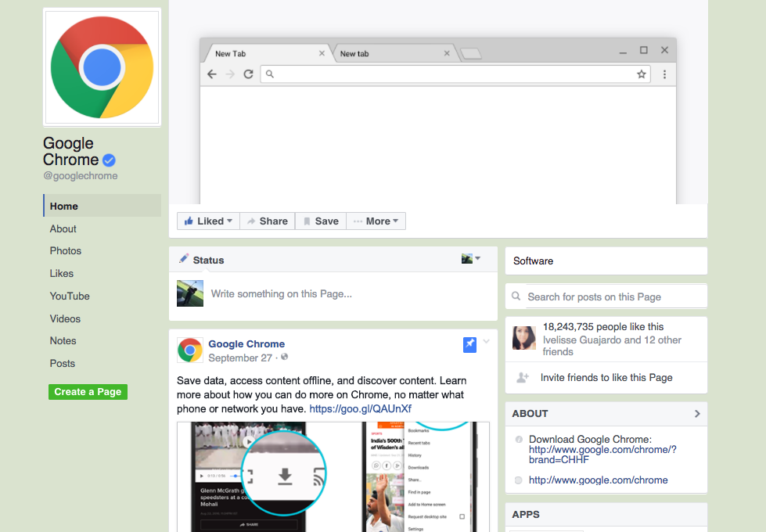
Task: Select the first 'New Tab' browser tab
Action: click(x=267, y=53)
